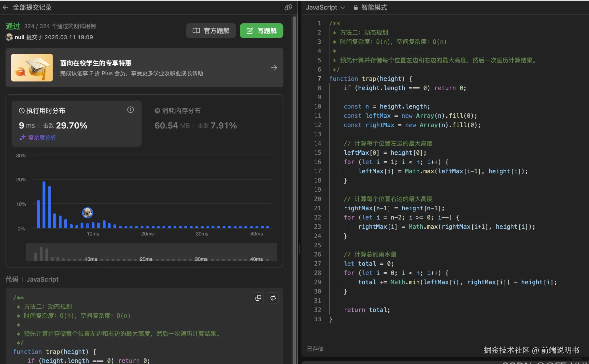589x364 pixels.
Task: Open 全部提交记录 submissions list
Action: pyautogui.click(x=32, y=7)
